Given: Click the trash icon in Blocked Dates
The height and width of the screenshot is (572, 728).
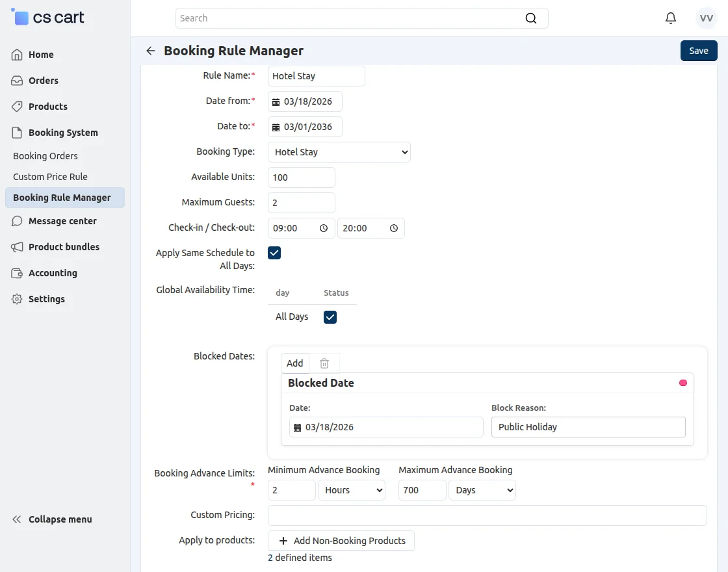Looking at the screenshot, I should 324,363.
